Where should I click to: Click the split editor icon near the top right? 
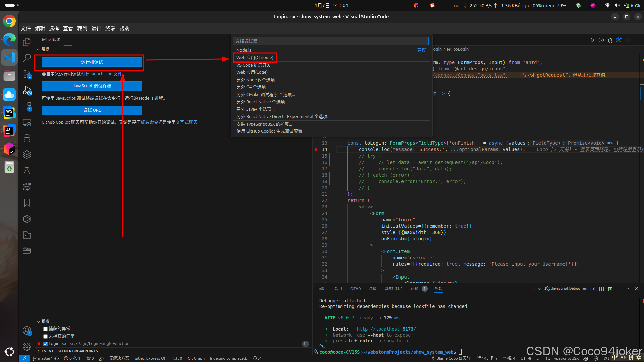click(x=628, y=40)
